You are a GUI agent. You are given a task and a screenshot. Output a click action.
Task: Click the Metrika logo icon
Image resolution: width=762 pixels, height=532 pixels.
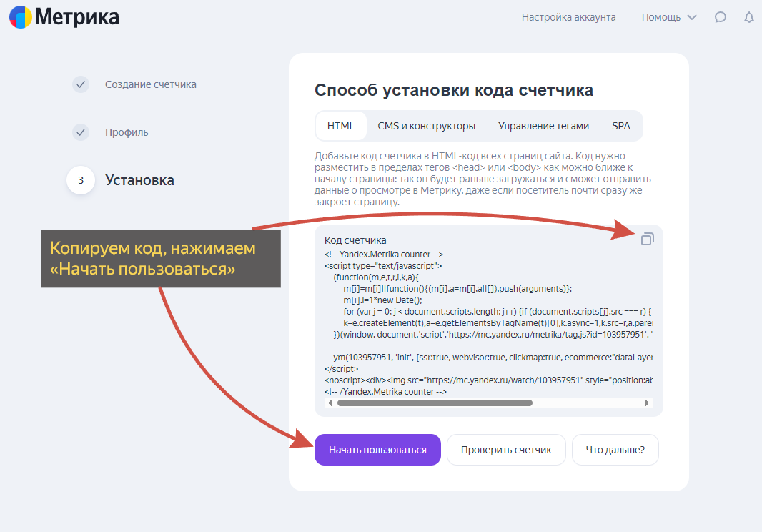click(x=21, y=17)
